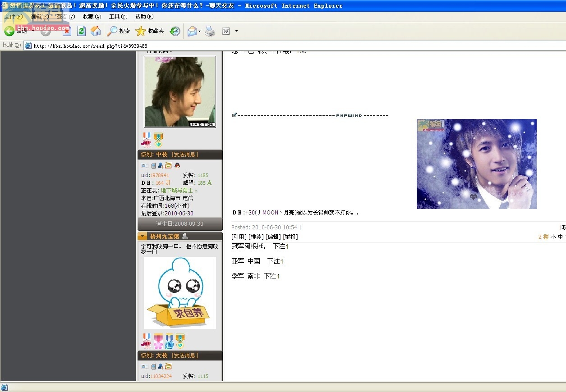Click 发送消息 in the 中校 level bar

pos(184,155)
